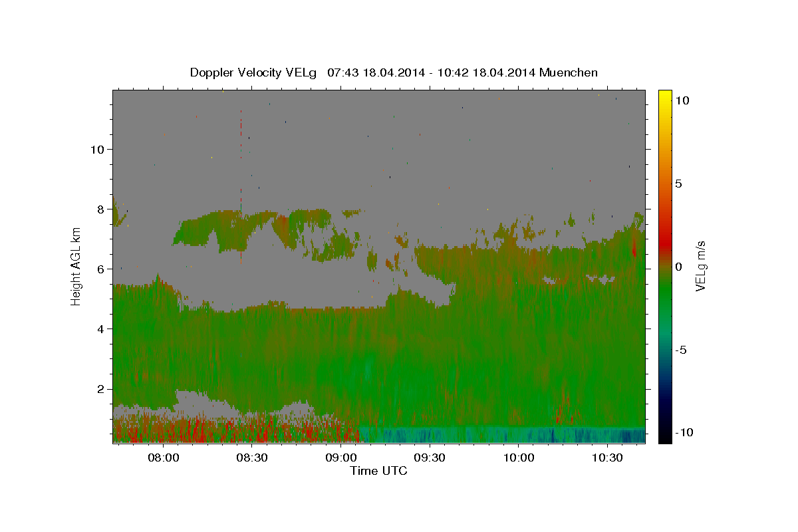
Task: Click the colorbar value -10 label
Action: [684, 433]
